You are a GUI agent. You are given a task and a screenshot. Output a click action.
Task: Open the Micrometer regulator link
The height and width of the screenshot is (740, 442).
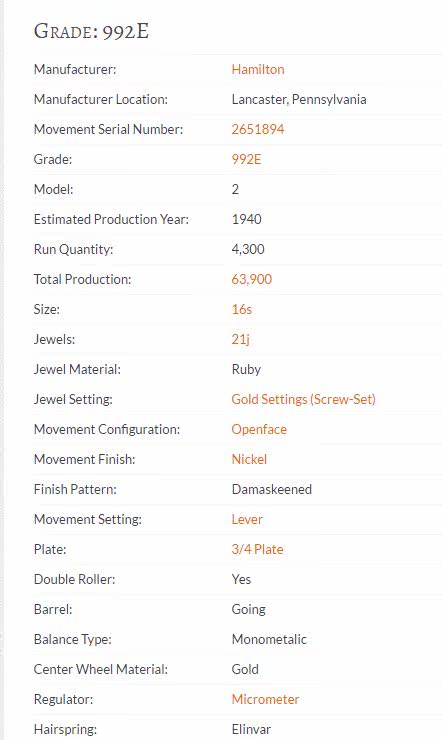265,699
